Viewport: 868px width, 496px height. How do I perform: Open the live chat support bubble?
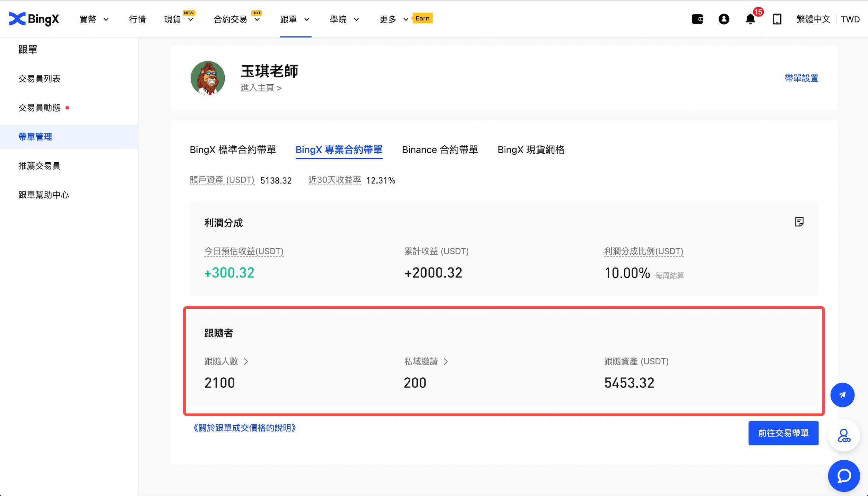coord(843,476)
